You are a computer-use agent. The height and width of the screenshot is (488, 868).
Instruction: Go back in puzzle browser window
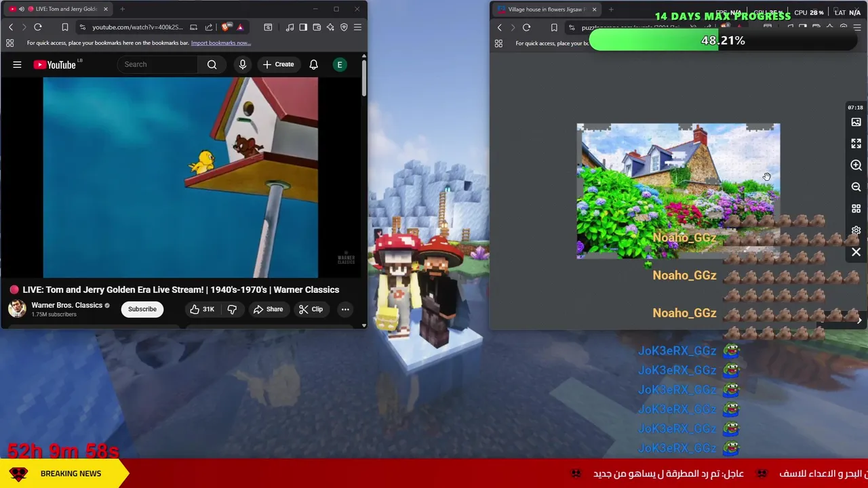point(500,28)
